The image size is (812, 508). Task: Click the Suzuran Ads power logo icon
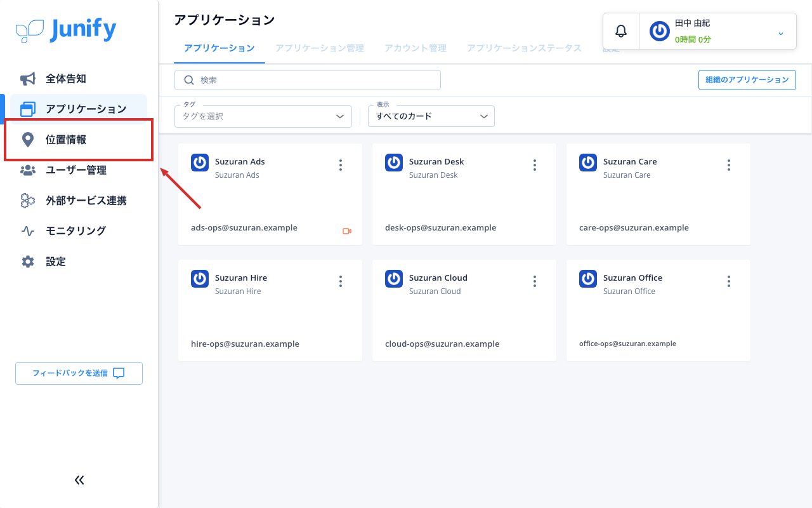pyautogui.click(x=200, y=163)
